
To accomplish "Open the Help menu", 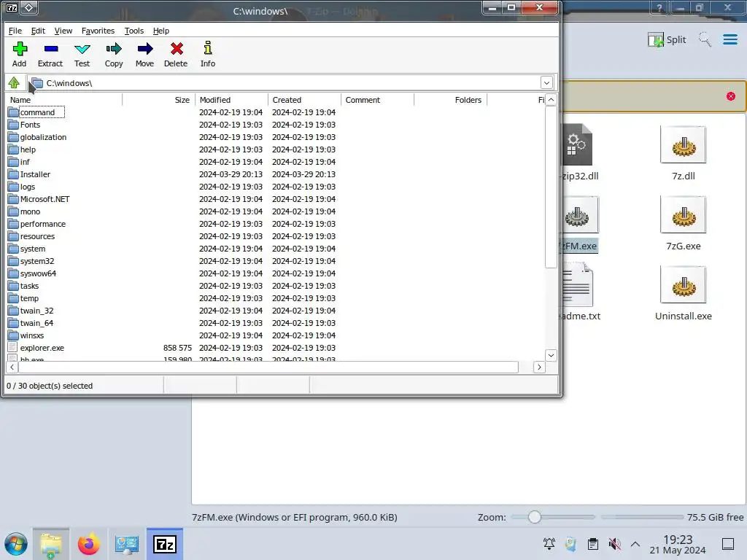I will point(161,31).
